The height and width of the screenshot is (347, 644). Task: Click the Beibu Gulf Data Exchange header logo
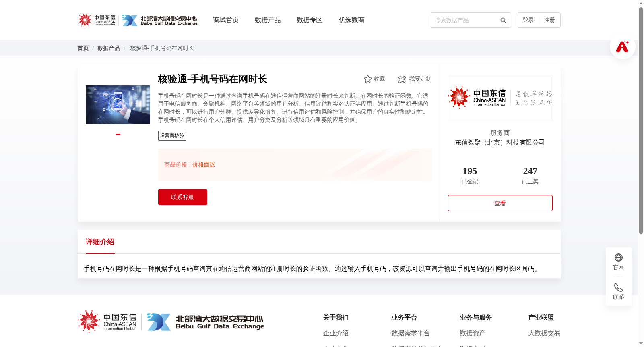[160, 20]
